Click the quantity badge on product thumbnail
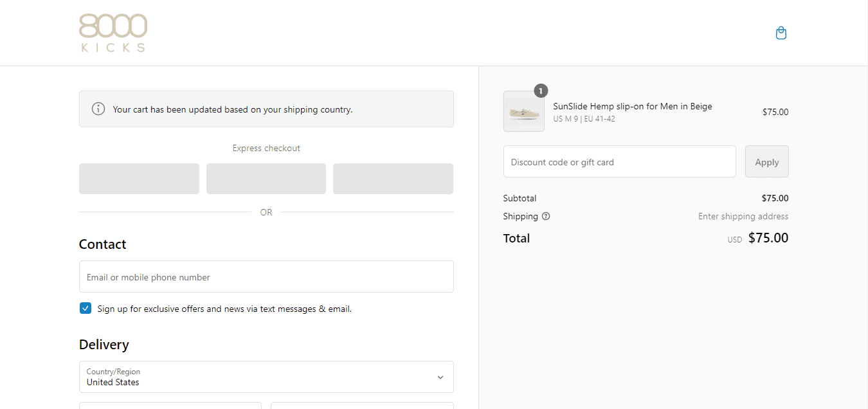 pyautogui.click(x=541, y=91)
